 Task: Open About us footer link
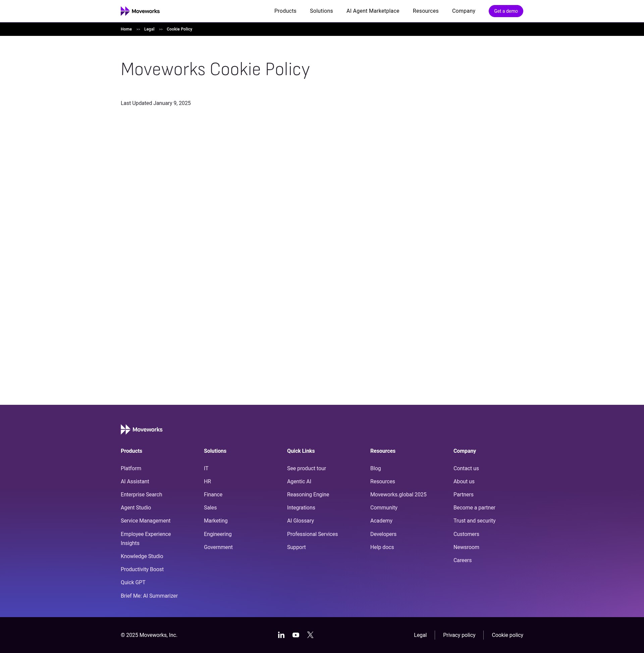[x=464, y=482]
